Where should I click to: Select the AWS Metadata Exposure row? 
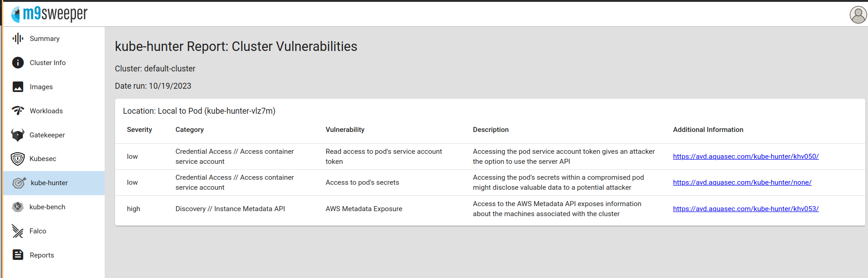[x=363, y=209]
